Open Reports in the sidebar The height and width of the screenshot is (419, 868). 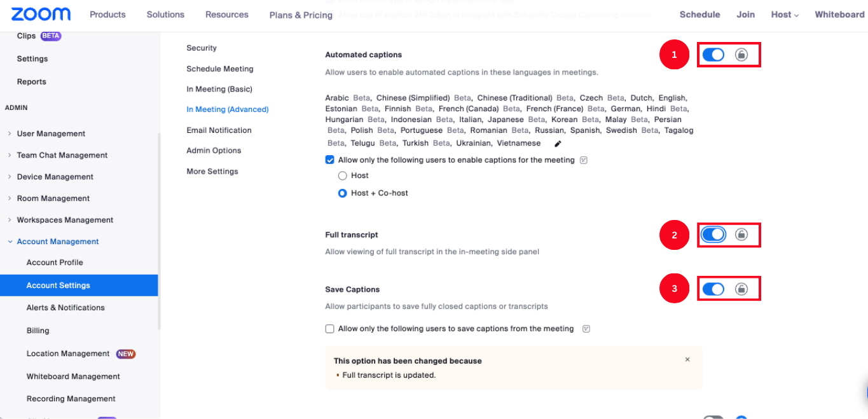(32, 81)
